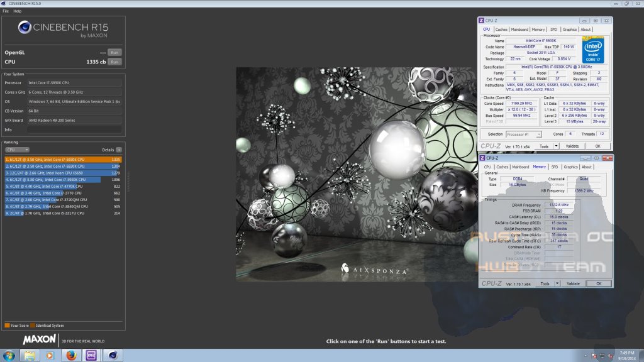Viewport: 644px width, 362px height.
Task: Open the File menu
Action: coord(6,11)
